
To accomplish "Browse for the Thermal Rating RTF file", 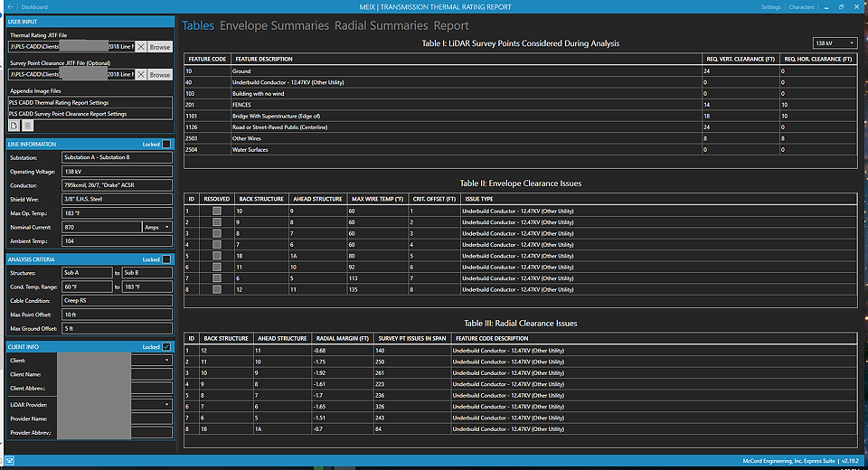I will [x=159, y=46].
